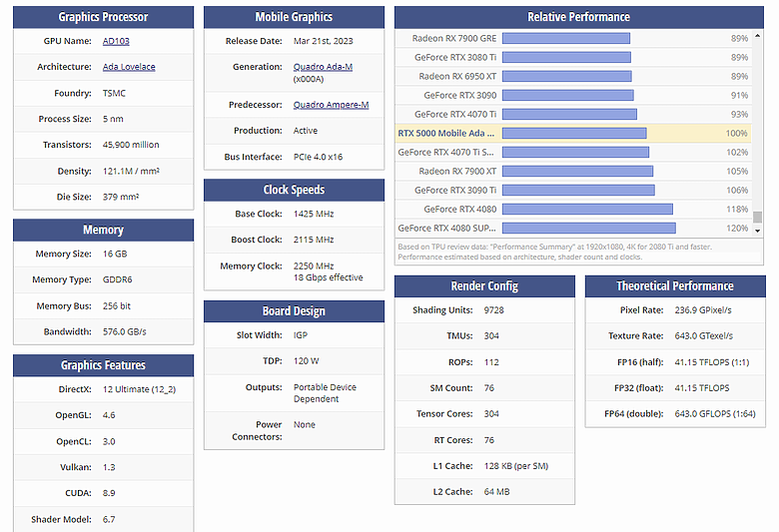
Task: Open the AD103 GPU name link
Action: (x=116, y=41)
